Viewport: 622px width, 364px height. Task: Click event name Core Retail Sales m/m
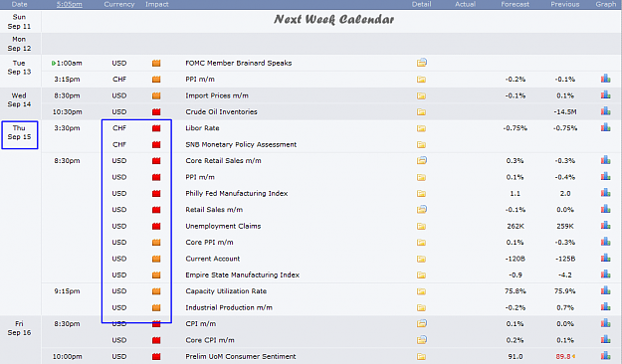(223, 160)
